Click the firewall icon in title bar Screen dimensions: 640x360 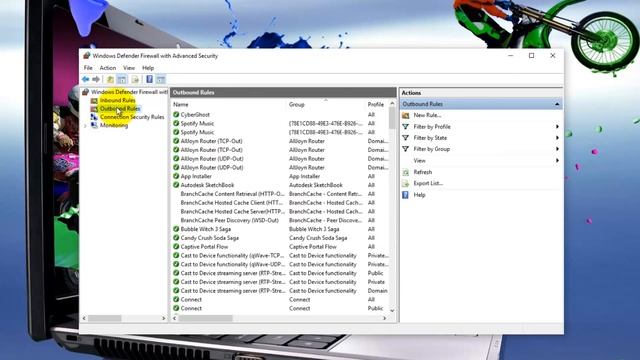click(87, 56)
